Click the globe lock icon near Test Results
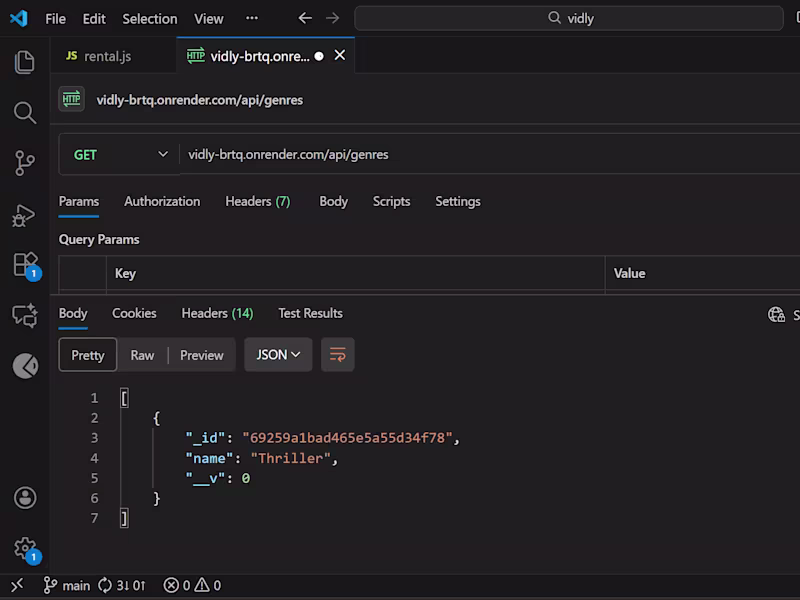Screen dimensions: 800x600 point(778,313)
